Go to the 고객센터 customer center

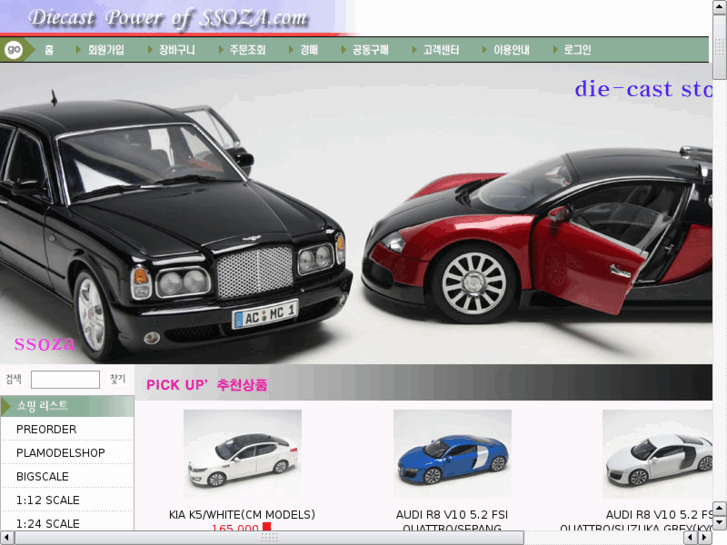click(x=441, y=50)
